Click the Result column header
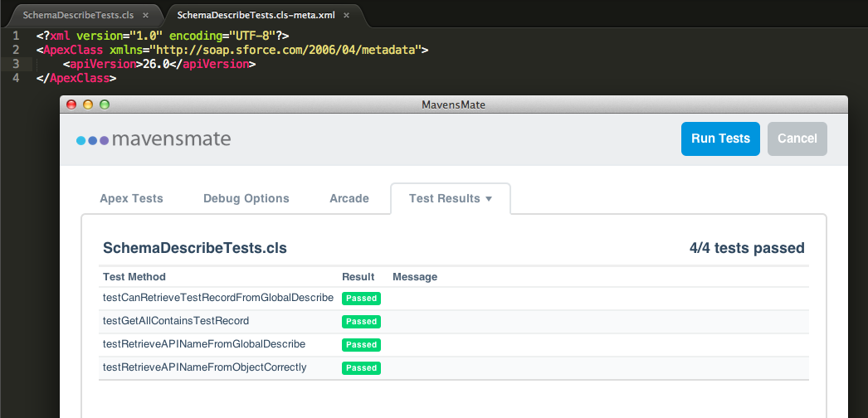 tap(358, 277)
